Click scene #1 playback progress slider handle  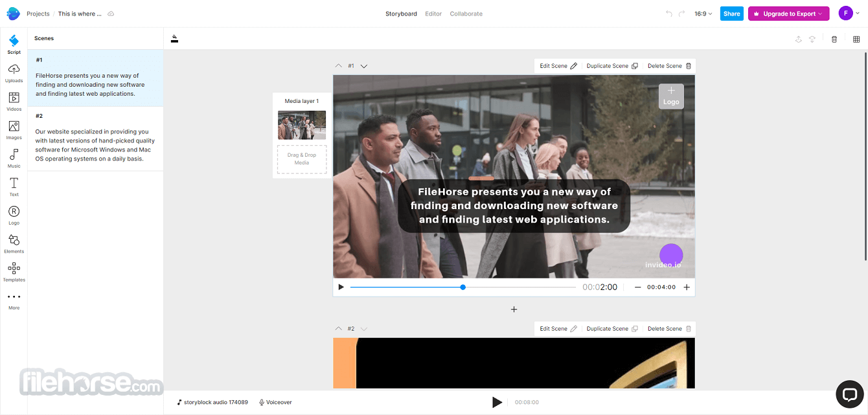(463, 287)
